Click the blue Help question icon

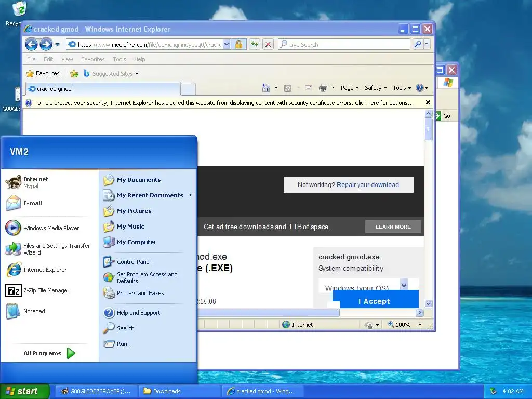point(422,88)
